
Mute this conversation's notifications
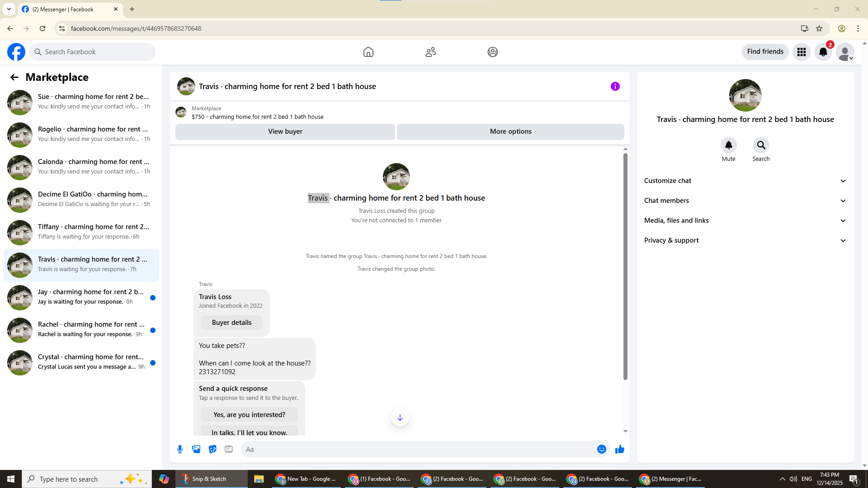click(728, 145)
